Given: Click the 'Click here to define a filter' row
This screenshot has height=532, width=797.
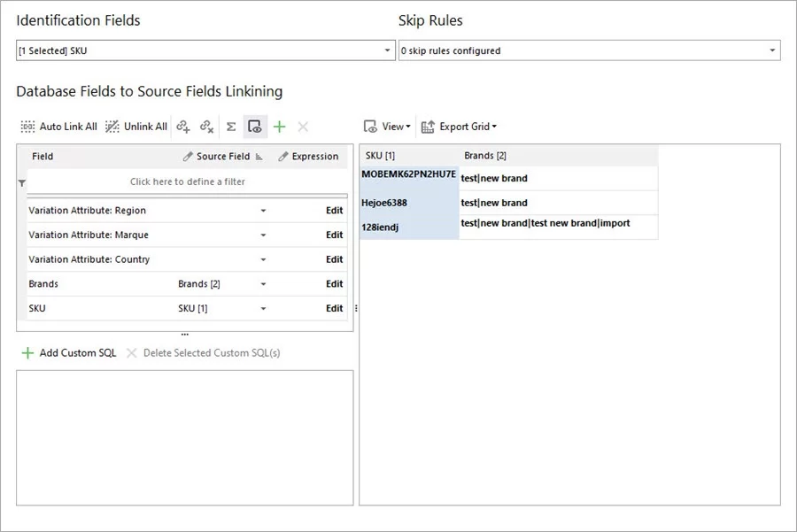Looking at the screenshot, I should pyautogui.click(x=187, y=181).
